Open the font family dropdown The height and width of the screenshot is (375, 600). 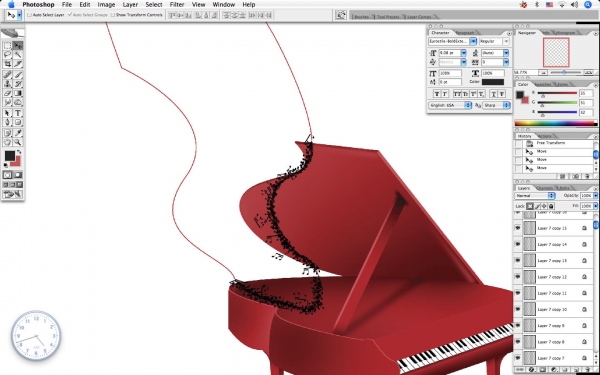tap(473, 41)
